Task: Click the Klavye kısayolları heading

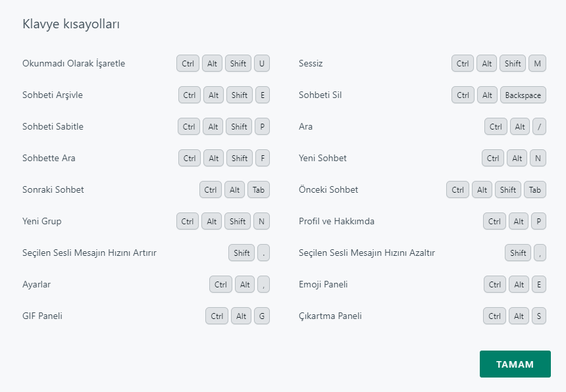Action: (71, 24)
